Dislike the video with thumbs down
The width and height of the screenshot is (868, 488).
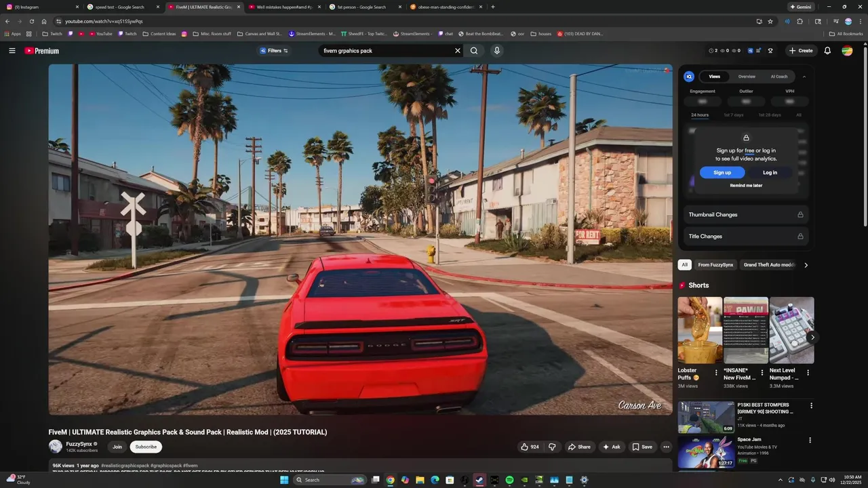(552, 447)
